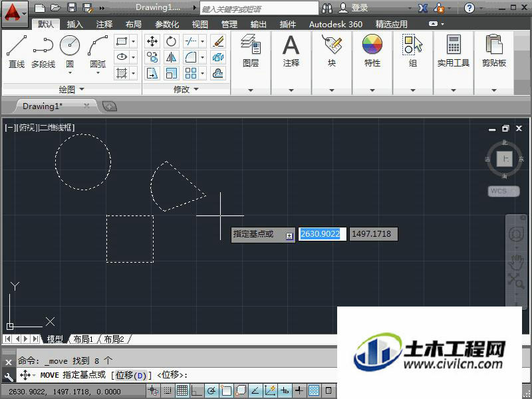Toggle Grid display in the status bar
Image resolution: width=532 pixels, height=399 pixels.
point(182,390)
